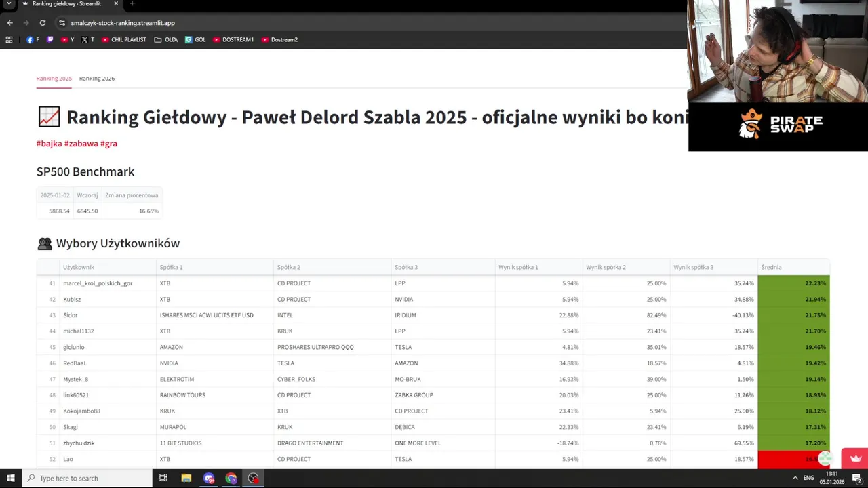Viewport: 868px width, 488px height.
Task: Select the ZABKA GROUP cell
Action: (443, 395)
